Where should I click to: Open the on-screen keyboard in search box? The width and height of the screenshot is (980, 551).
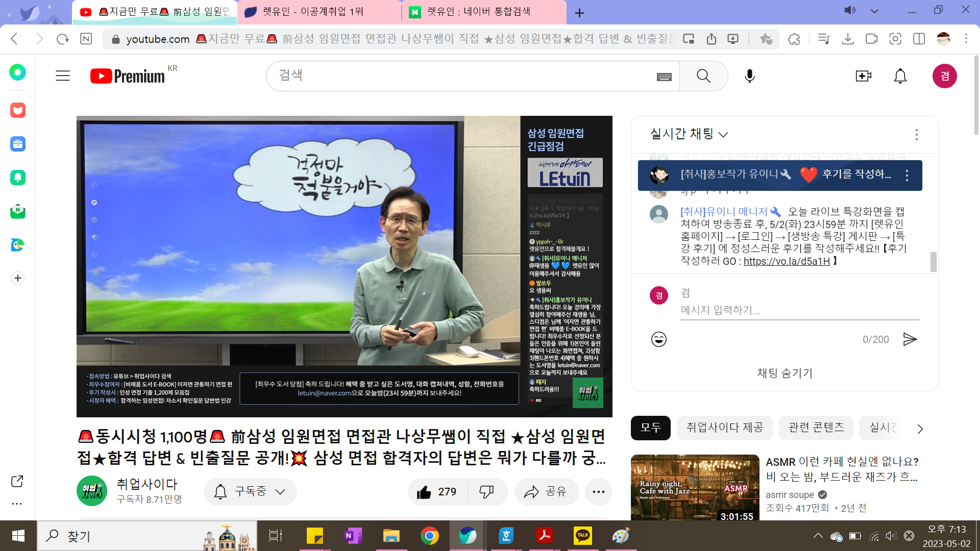[664, 77]
